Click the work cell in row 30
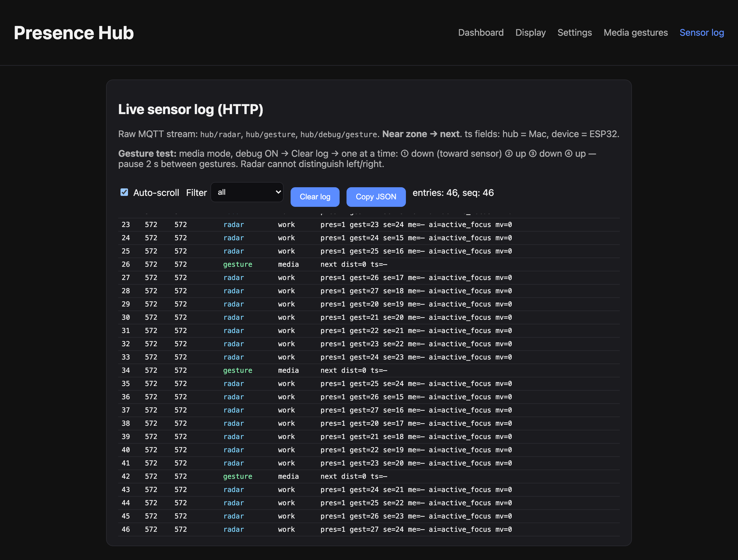 (286, 318)
